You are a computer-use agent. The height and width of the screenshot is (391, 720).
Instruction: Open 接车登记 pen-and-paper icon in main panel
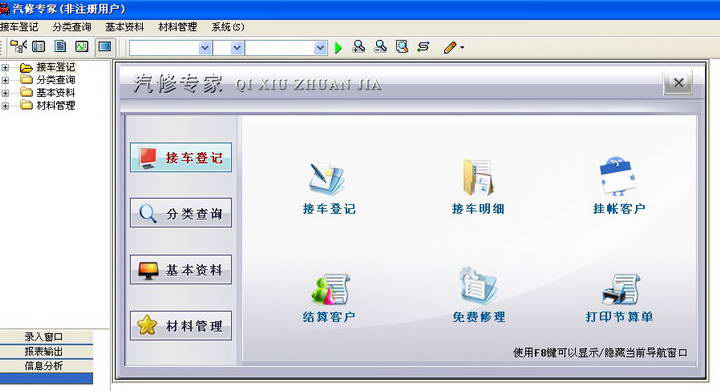coord(327,179)
